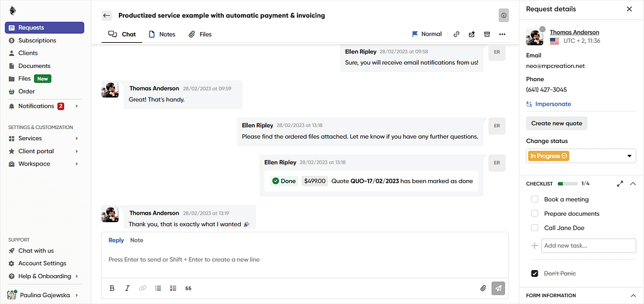Image resolution: width=644 pixels, height=304 pixels.
Task: Click the Done badge on the quote message
Action: pos(284,181)
